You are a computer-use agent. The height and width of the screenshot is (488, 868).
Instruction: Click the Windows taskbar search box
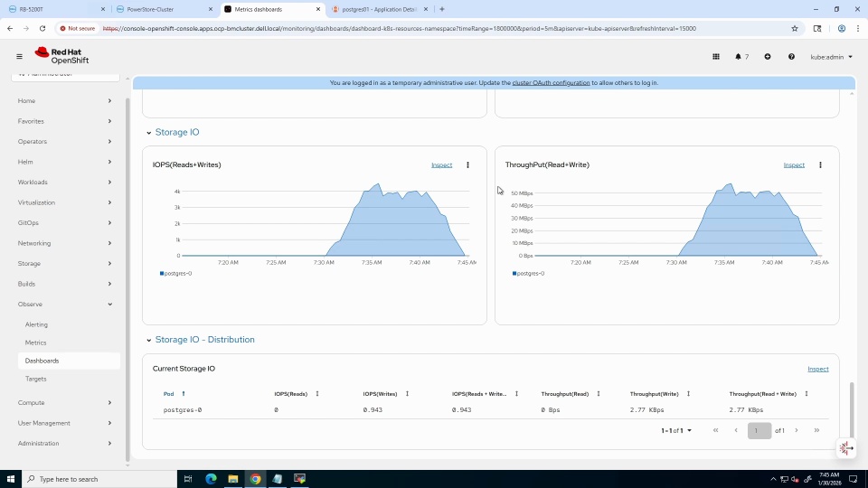click(99, 479)
